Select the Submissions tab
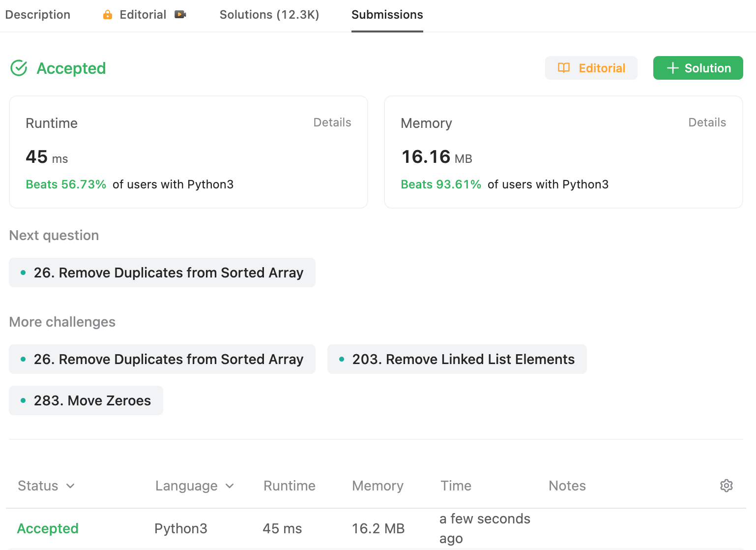The width and height of the screenshot is (756, 550). 387,15
